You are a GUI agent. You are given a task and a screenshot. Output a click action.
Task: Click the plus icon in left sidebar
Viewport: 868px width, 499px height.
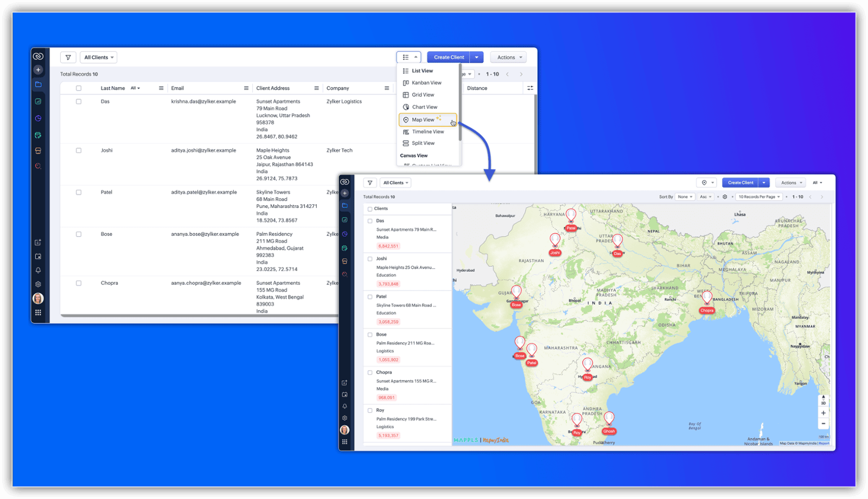point(38,70)
